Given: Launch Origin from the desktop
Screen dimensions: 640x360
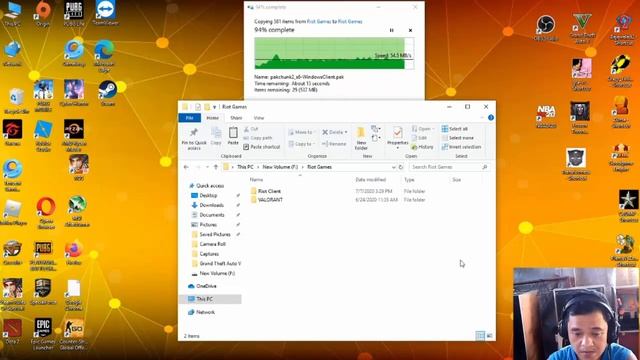Looking at the screenshot, I should [42, 12].
